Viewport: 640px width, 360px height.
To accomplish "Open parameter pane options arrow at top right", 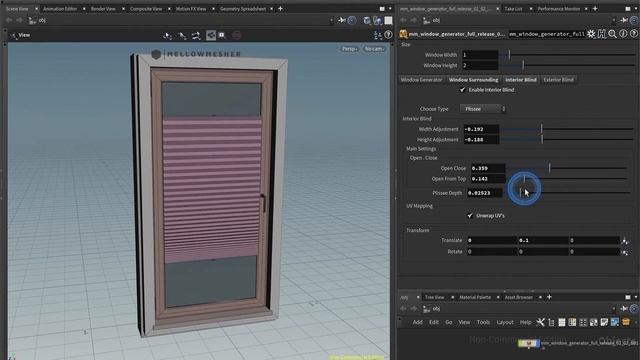I will pyautogui.click(x=636, y=9).
